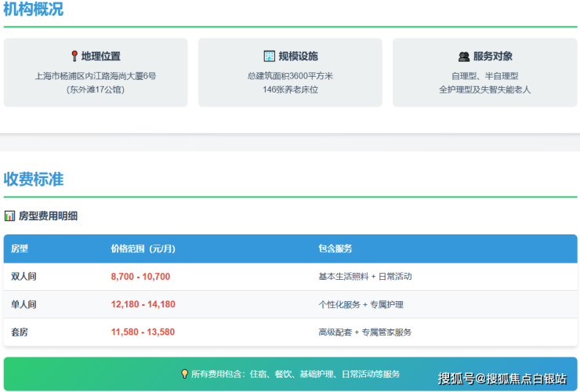
Task: Click the address text 上海市杨浦区内江路海尚大厦6号
Action: (x=96, y=76)
